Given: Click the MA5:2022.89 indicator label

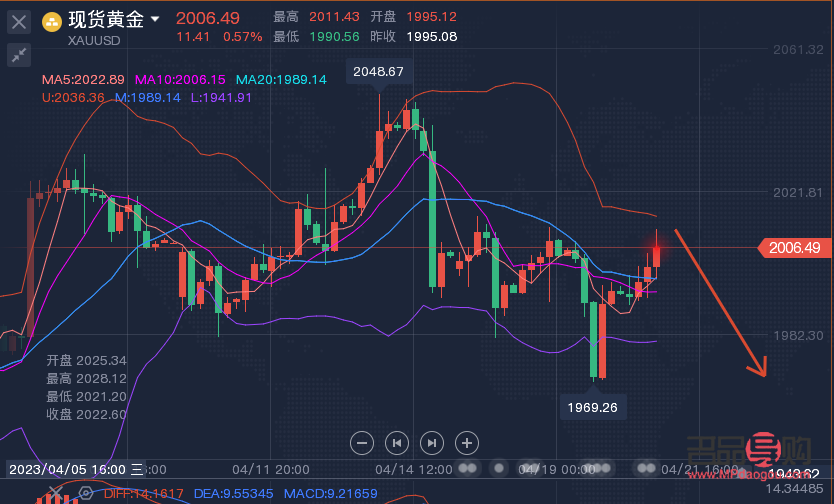Looking at the screenshot, I should (83, 79).
